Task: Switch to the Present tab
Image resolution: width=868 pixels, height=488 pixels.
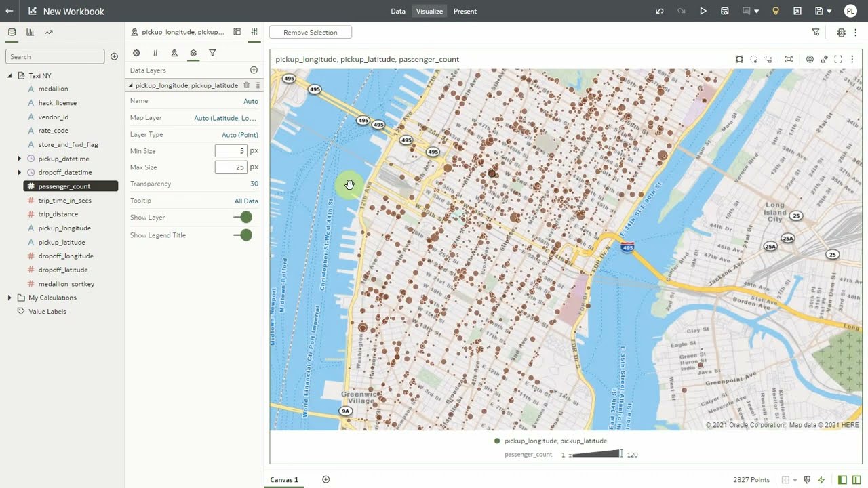Action: click(x=465, y=11)
